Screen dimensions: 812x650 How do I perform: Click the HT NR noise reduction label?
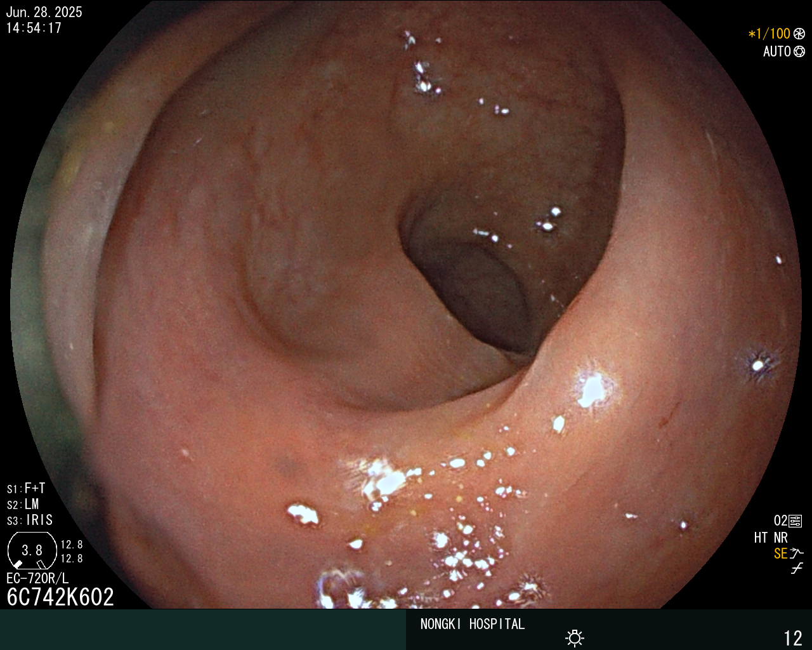click(771, 538)
